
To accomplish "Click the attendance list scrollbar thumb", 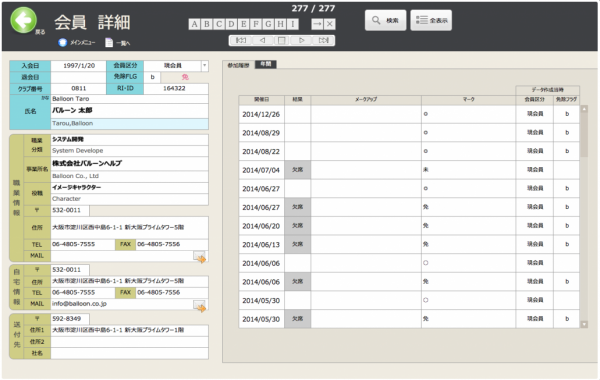I will [x=584, y=135].
